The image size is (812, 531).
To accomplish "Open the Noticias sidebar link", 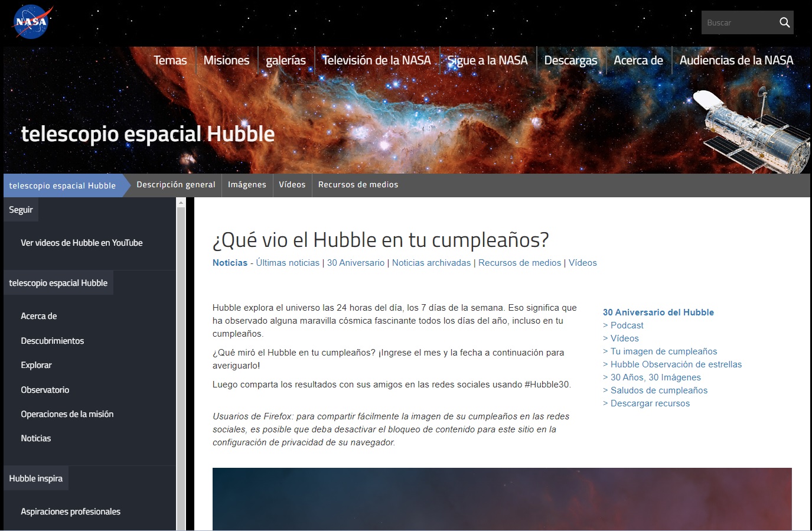I will tap(36, 438).
